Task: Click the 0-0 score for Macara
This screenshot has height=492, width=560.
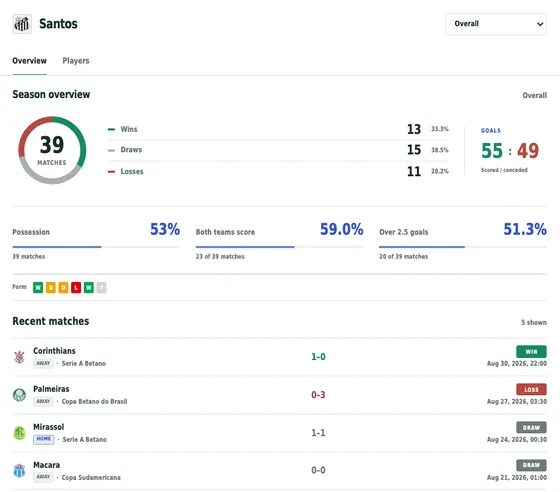Action: (x=318, y=471)
